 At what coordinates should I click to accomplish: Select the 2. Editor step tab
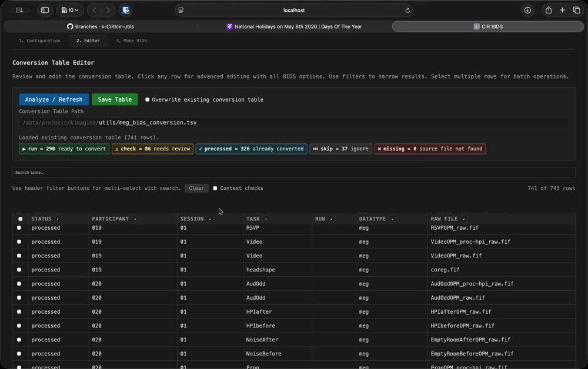click(x=88, y=41)
